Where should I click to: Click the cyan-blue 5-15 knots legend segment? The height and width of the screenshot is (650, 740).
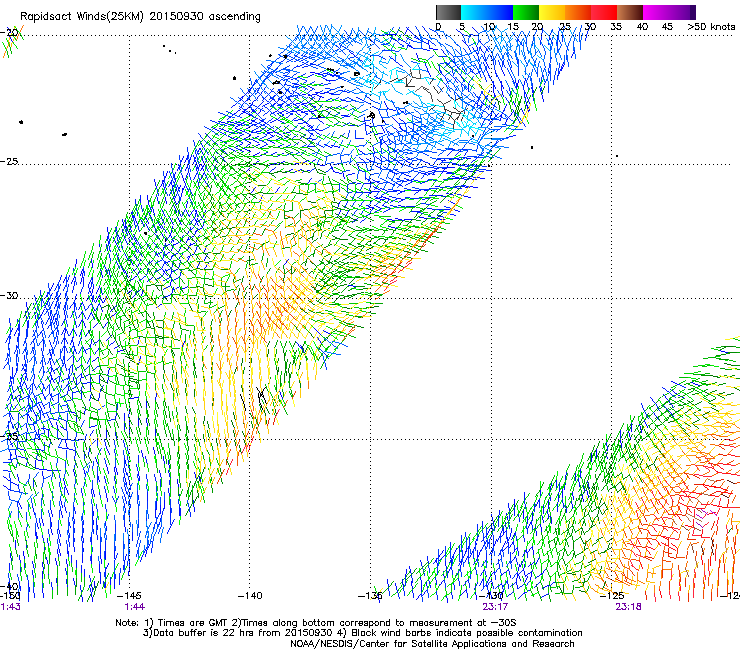click(487, 12)
